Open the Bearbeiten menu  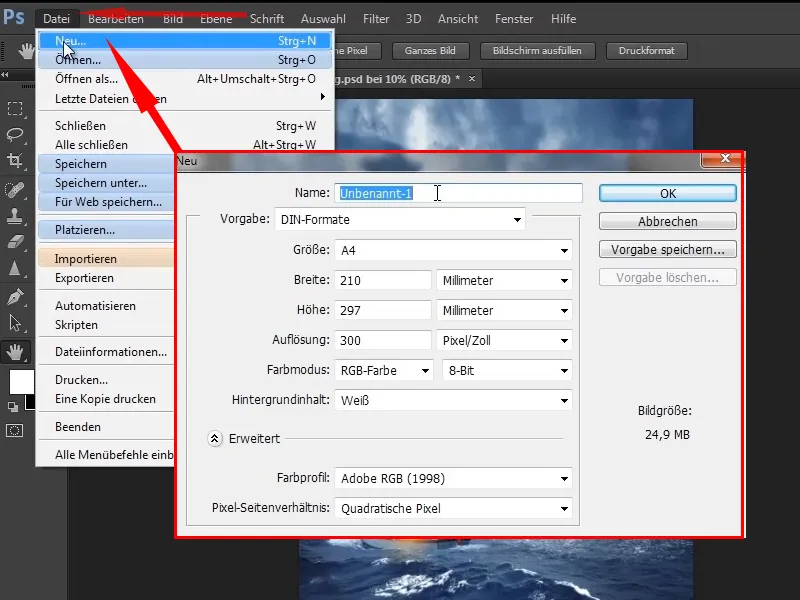pyautogui.click(x=116, y=19)
